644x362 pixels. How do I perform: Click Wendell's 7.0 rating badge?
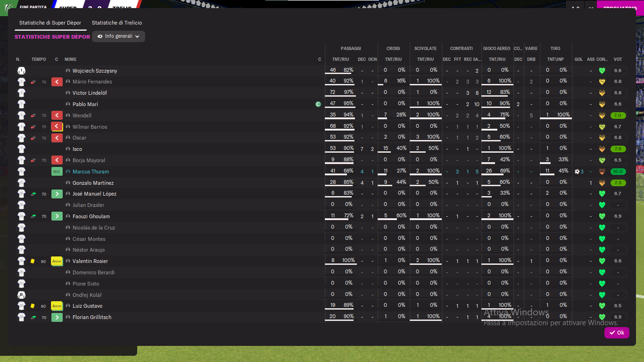618,116
